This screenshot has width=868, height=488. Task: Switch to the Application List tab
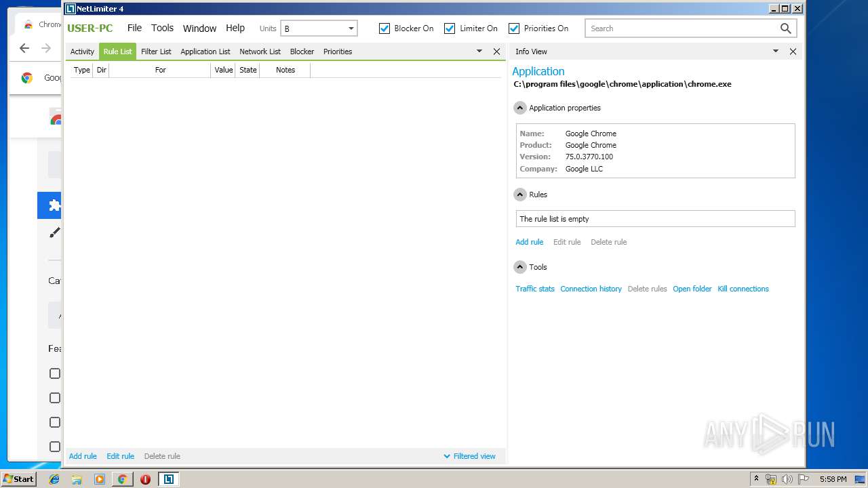[205, 52]
